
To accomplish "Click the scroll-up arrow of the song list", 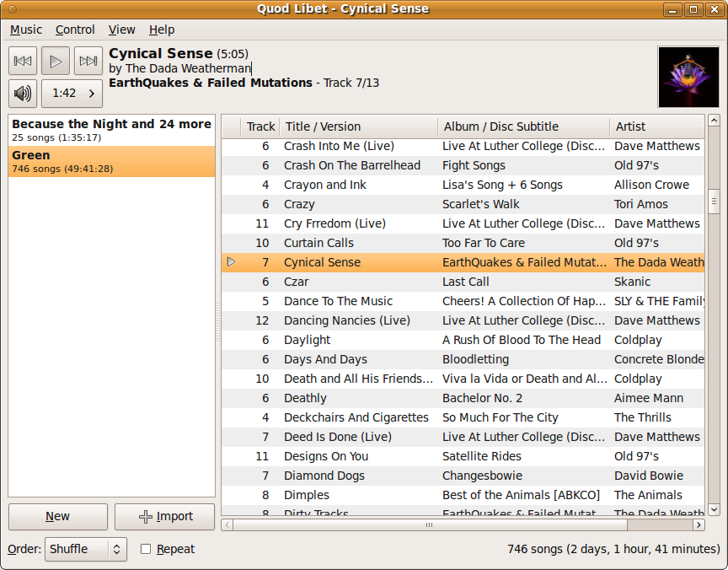I will point(714,121).
